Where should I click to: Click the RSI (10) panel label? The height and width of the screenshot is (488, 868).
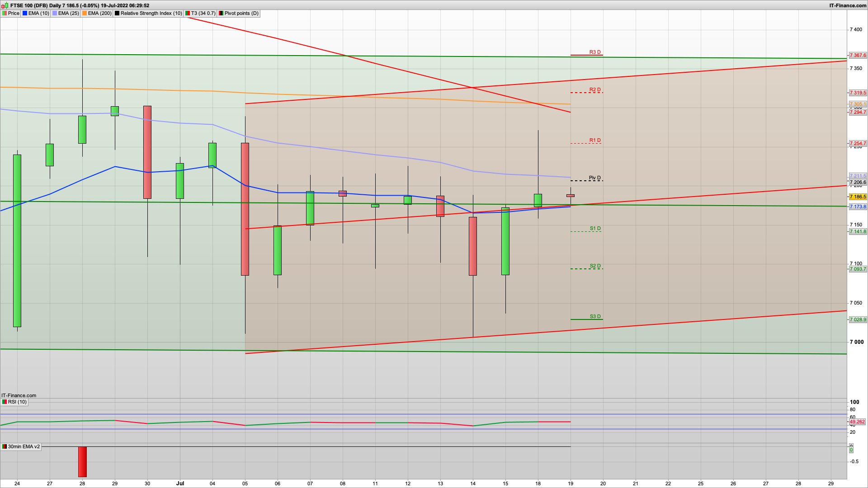[14, 402]
